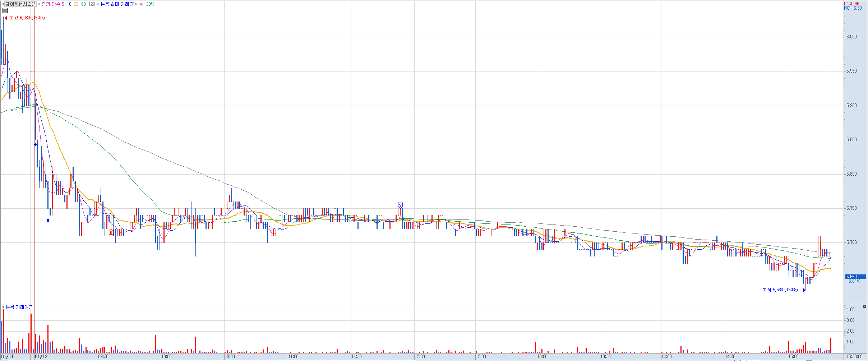The height and width of the screenshot is (361, 868).
Task: Click the red VI indicator label
Action: coord(141,4)
